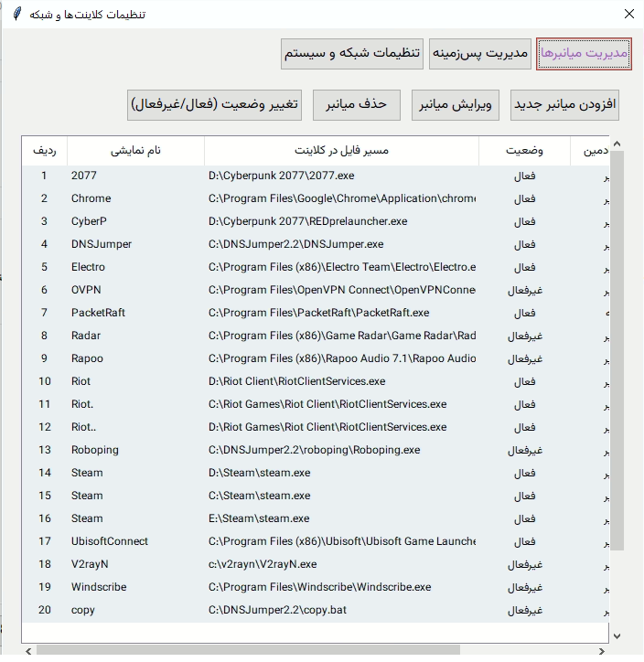Select the CyberP shortcut name

(89, 221)
